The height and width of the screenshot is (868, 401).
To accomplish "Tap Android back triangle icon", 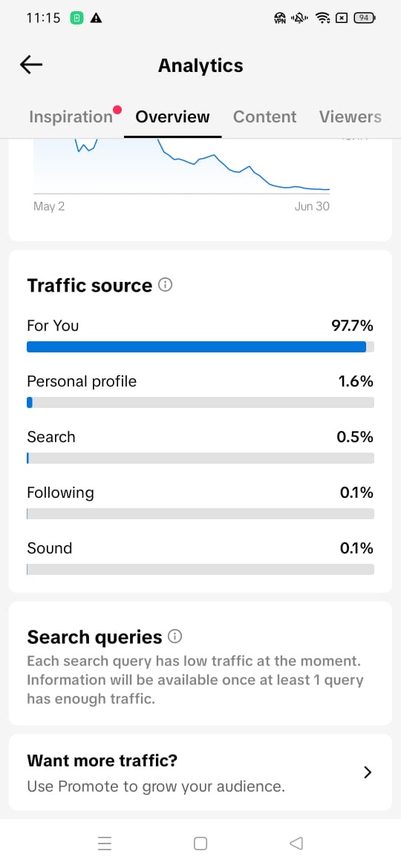I will pos(296,843).
